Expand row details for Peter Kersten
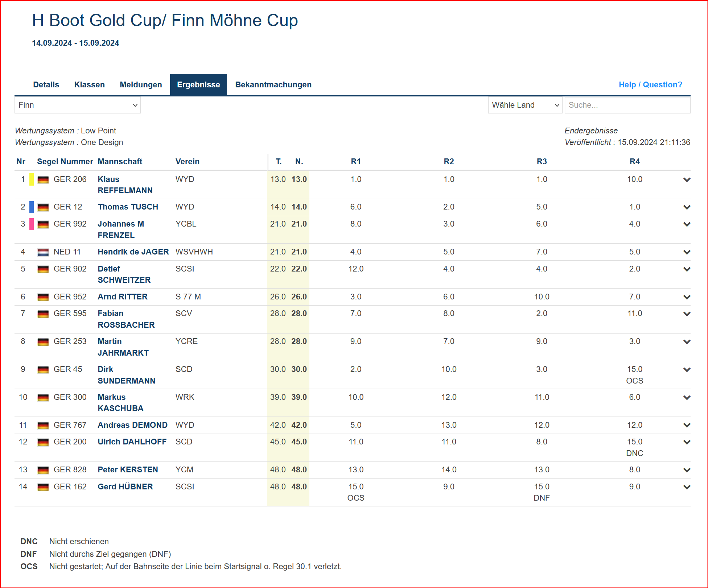The image size is (708, 588). point(687,470)
